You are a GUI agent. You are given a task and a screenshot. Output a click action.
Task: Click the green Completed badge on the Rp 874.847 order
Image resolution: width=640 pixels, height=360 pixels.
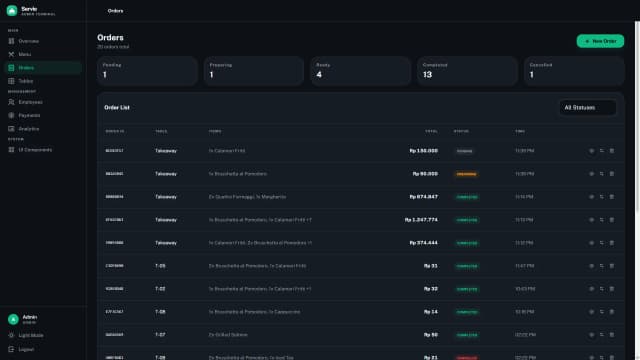click(467, 197)
